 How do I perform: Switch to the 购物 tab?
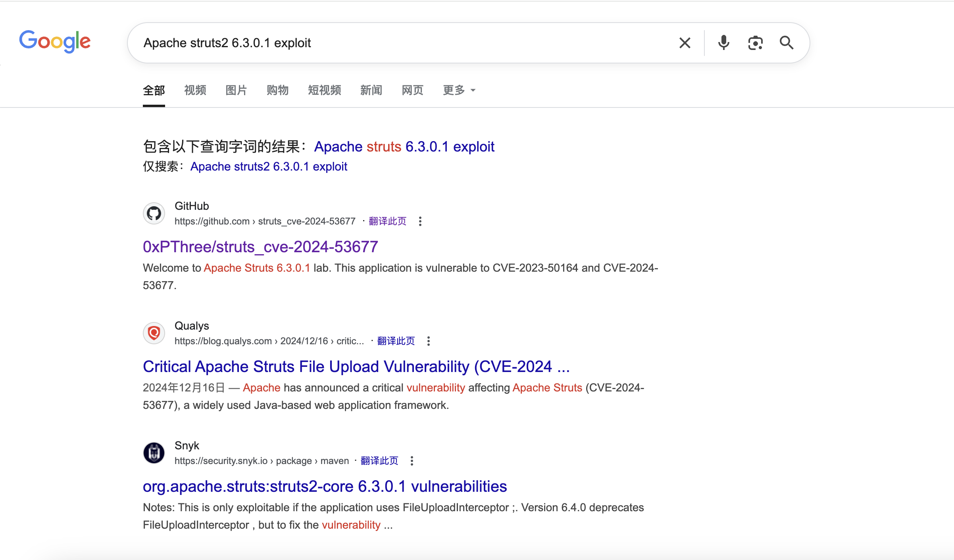coord(277,90)
